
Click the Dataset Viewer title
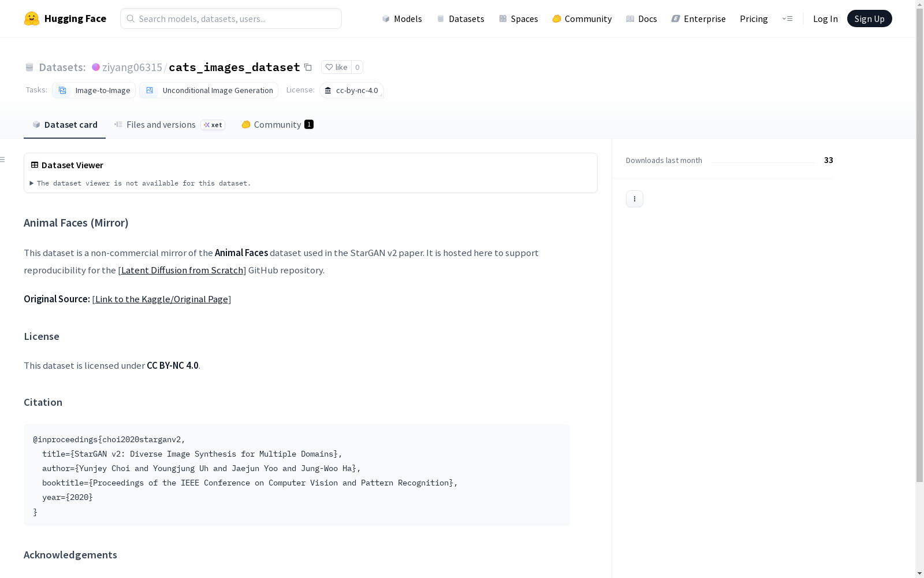72,165
